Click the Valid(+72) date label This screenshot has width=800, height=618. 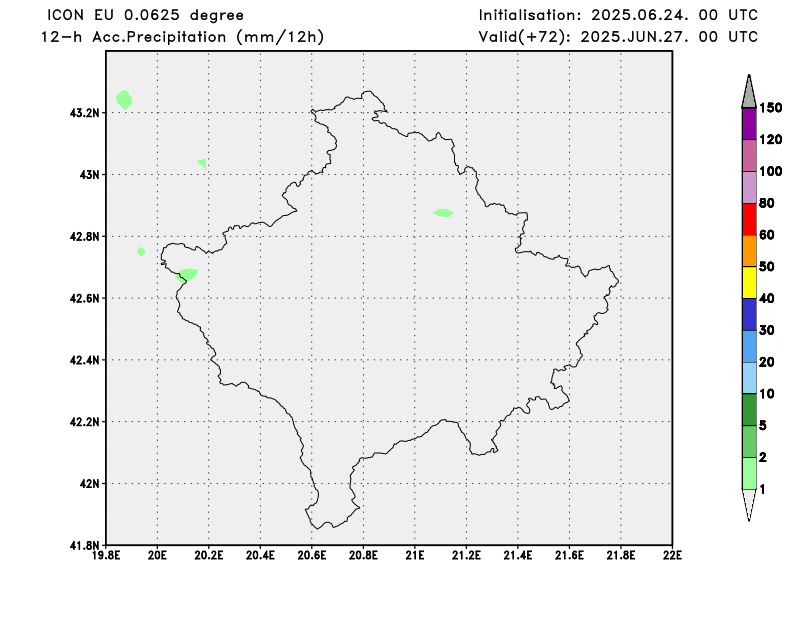(x=618, y=37)
